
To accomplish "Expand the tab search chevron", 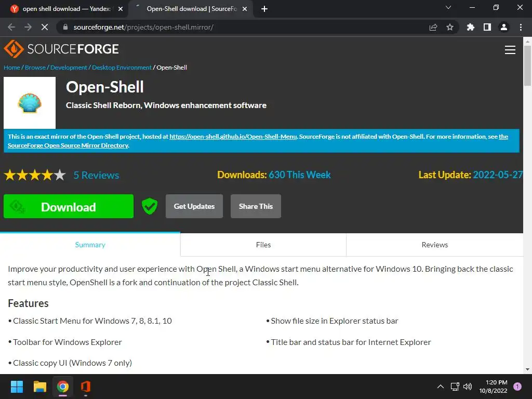I will pos(448,7).
